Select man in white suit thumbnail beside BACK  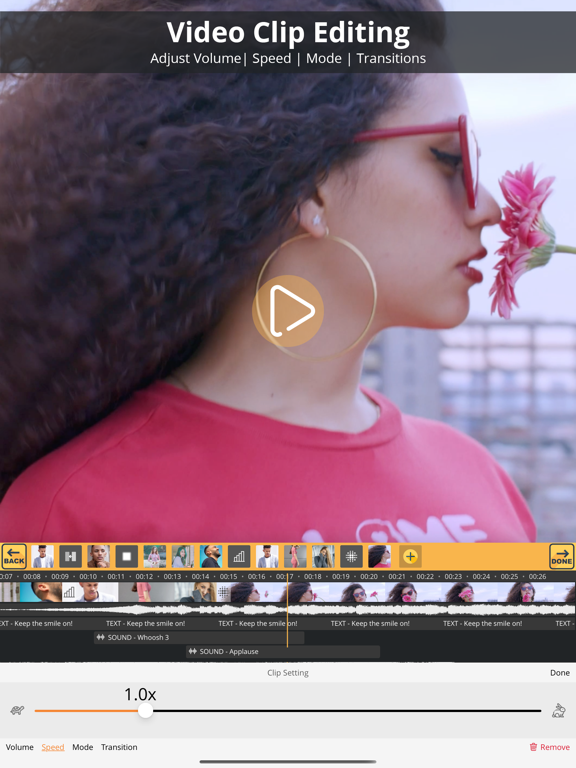43,556
